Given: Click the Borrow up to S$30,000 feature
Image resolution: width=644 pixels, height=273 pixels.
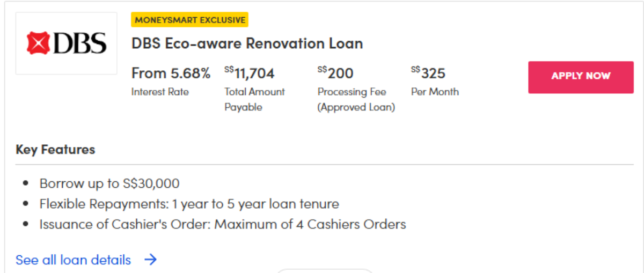Looking at the screenshot, I should click(x=109, y=183).
